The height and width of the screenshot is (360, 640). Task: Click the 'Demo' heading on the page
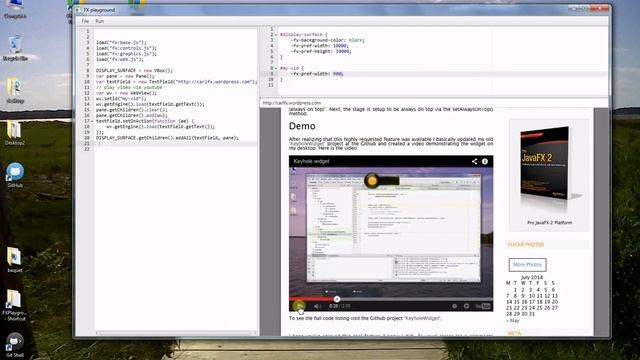point(302,126)
